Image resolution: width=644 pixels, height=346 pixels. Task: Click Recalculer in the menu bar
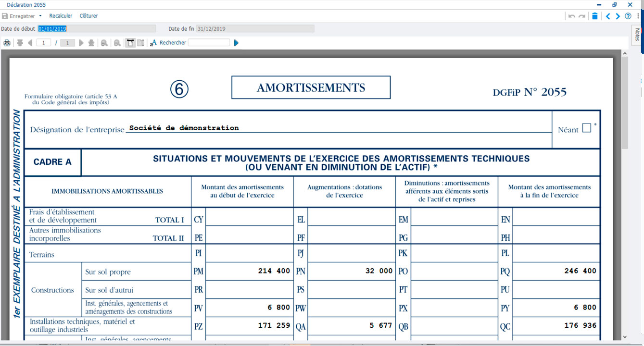point(61,16)
